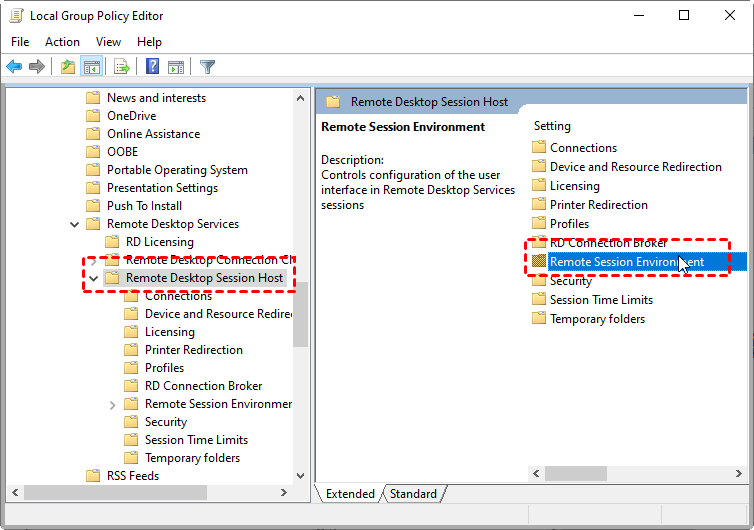The height and width of the screenshot is (530, 754).
Task: Click the Forward arrow toolbar icon
Action: click(37, 66)
